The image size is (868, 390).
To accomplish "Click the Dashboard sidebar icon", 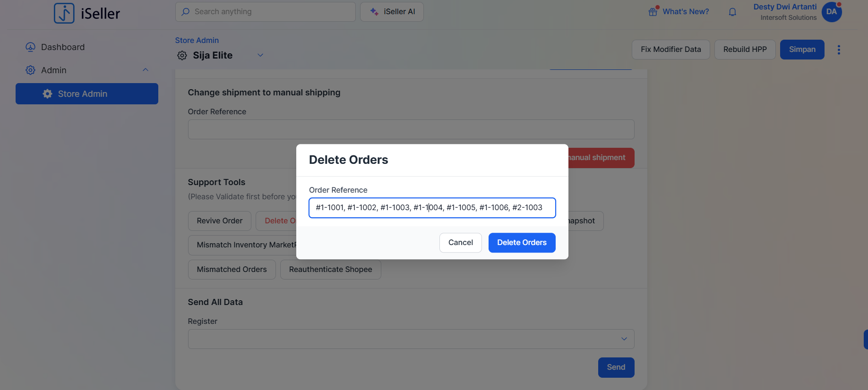I will 30,47.
